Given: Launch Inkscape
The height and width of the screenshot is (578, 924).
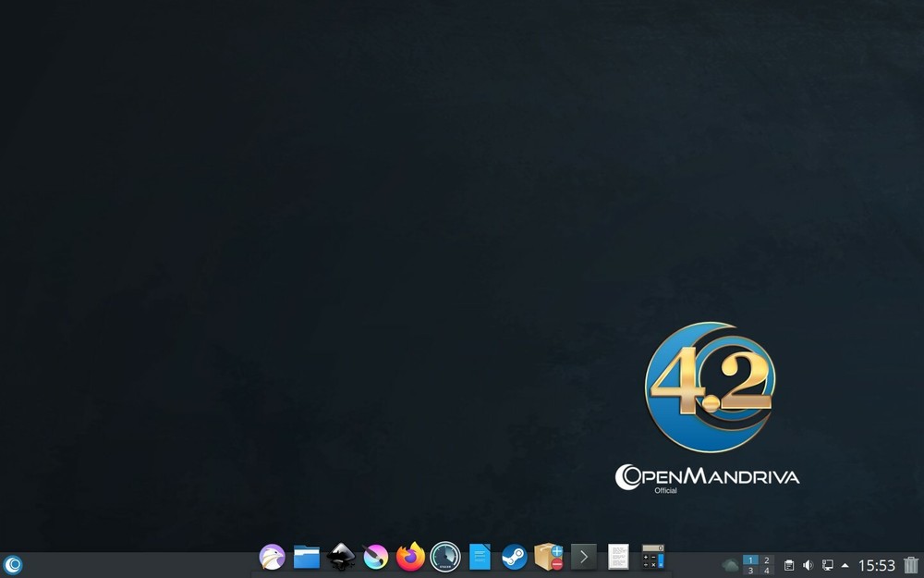Looking at the screenshot, I should [340, 559].
